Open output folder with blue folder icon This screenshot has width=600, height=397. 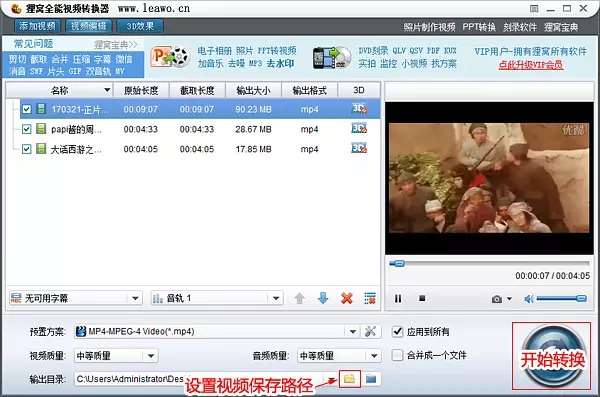(x=371, y=379)
